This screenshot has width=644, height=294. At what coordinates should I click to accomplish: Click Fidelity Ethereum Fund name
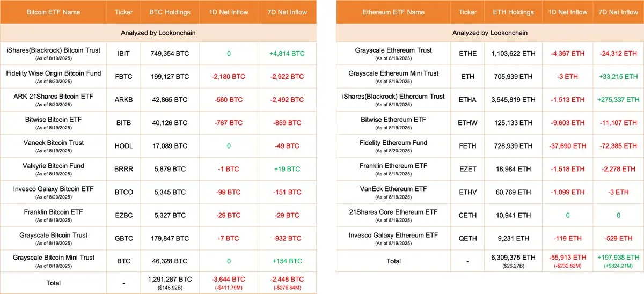[x=393, y=143]
